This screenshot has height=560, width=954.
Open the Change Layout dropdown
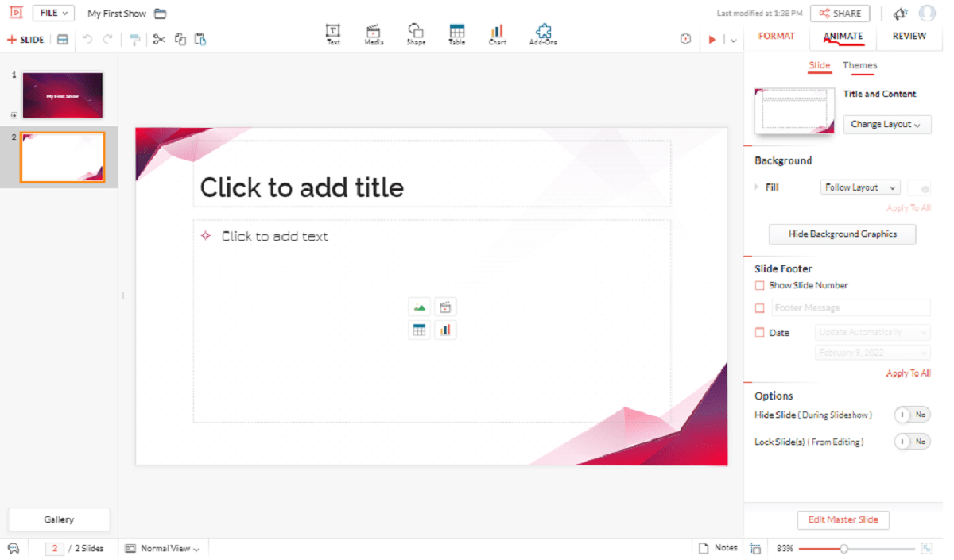(886, 124)
